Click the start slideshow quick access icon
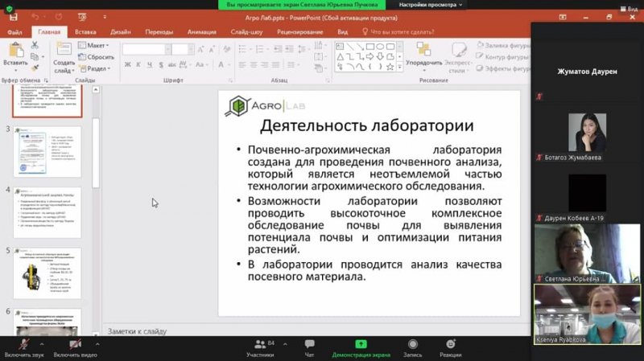The height and width of the screenshot is (361, 644). pyautogui.click(x=82, y=17)
